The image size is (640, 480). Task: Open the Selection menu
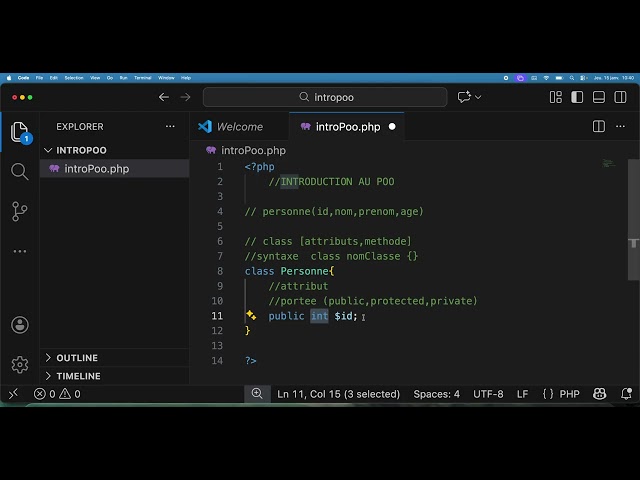pos(74,78)
